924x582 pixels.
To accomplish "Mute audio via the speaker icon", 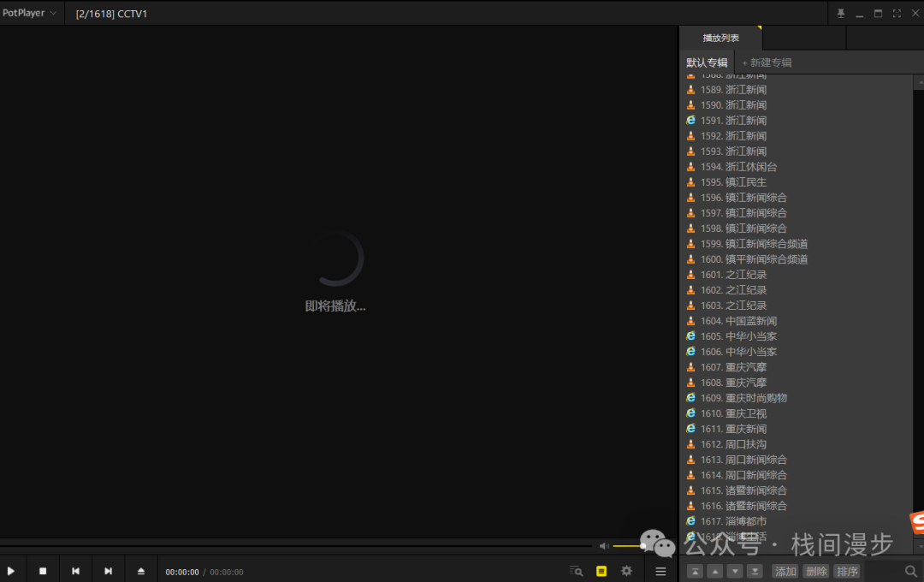I will click(x=604, y=546).
